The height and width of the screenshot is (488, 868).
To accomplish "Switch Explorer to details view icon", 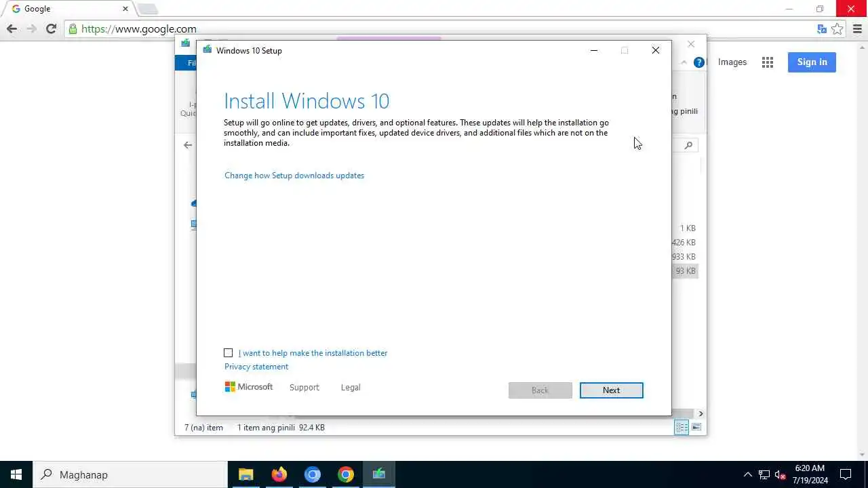I will (x=682, y=427).
